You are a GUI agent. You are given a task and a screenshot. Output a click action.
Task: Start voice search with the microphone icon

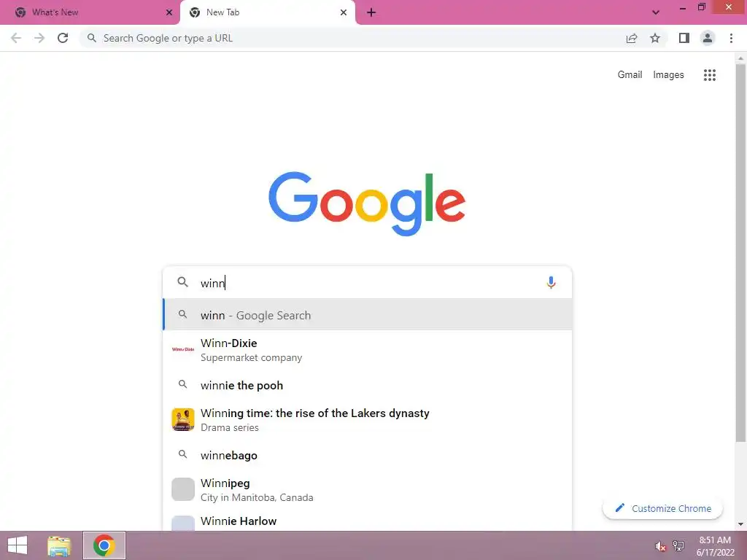tap(551, 282)
